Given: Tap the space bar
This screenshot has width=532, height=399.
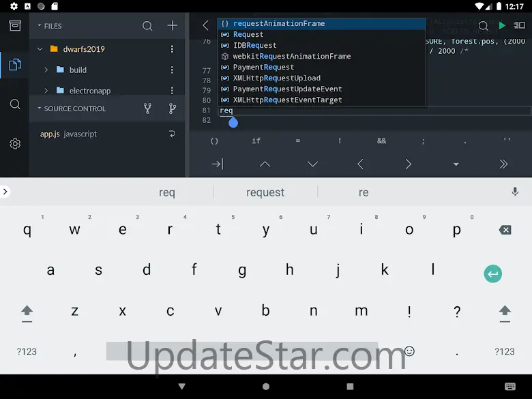Looking at the screenshot, I should click(x=242, y=351).
